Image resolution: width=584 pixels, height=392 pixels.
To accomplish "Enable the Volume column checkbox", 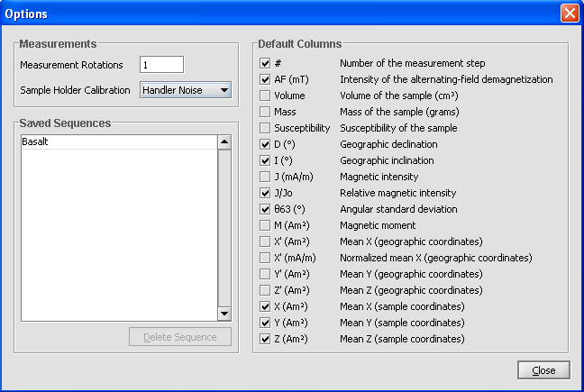I will [265, 96].
